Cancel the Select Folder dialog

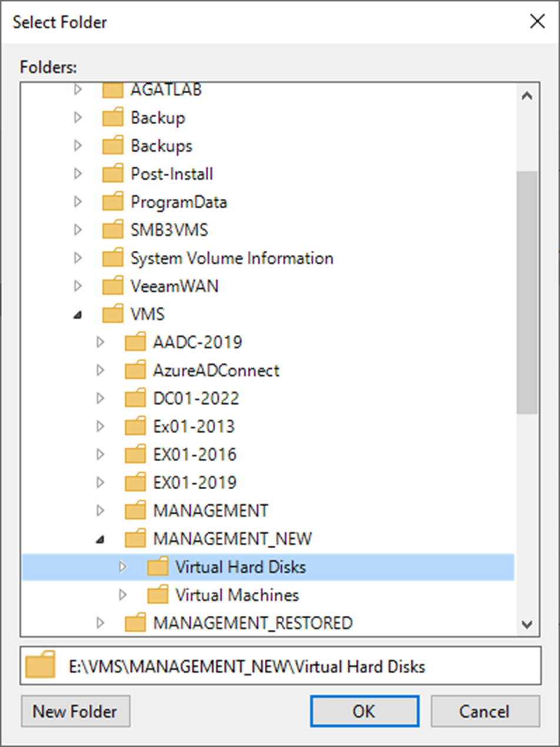coord(485,711)
